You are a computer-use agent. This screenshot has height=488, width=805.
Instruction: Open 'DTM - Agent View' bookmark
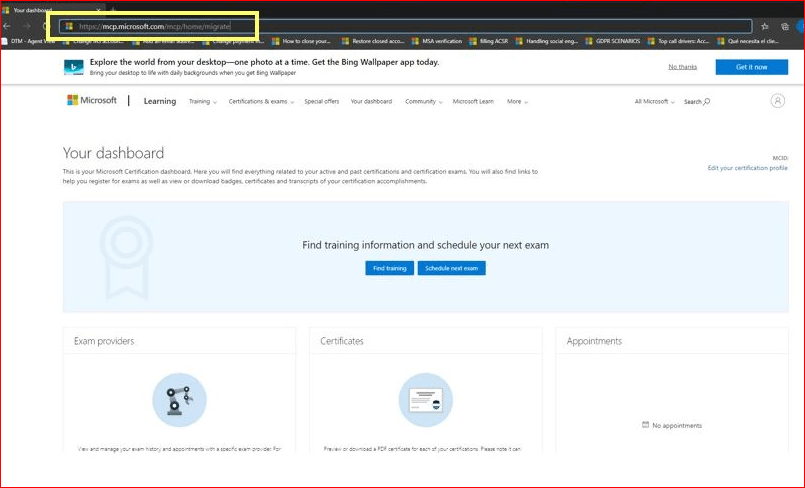[x=29, y=41]
